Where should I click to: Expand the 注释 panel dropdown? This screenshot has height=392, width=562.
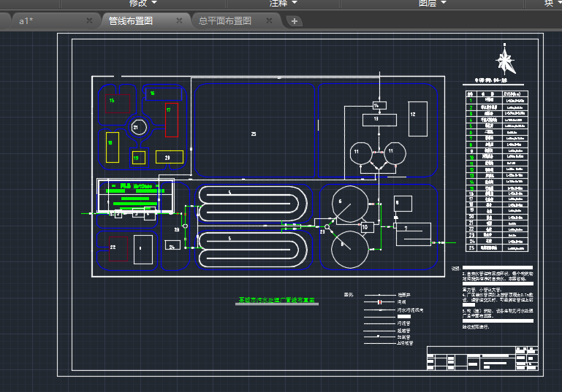tap(284, 4)
